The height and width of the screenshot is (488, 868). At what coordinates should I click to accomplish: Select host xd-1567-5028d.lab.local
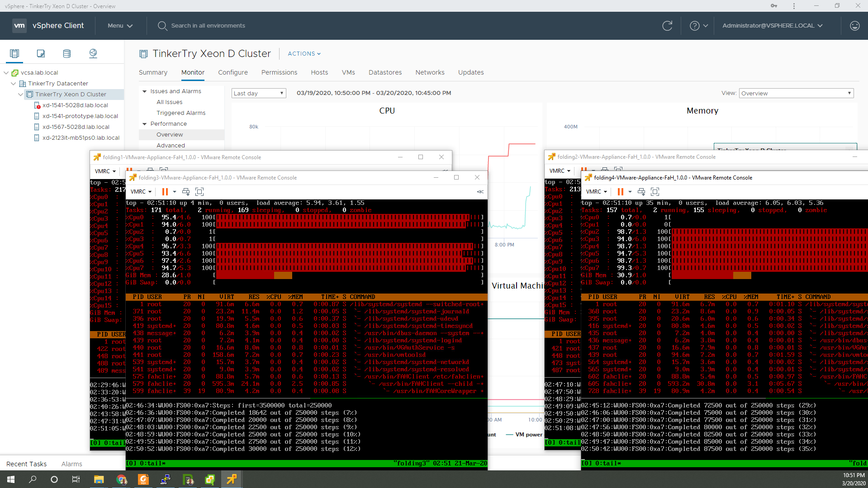76,127
